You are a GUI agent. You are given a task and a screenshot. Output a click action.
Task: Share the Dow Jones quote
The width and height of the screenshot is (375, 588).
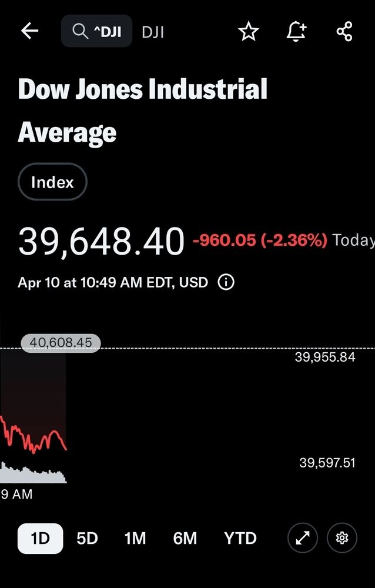(344, 31)
